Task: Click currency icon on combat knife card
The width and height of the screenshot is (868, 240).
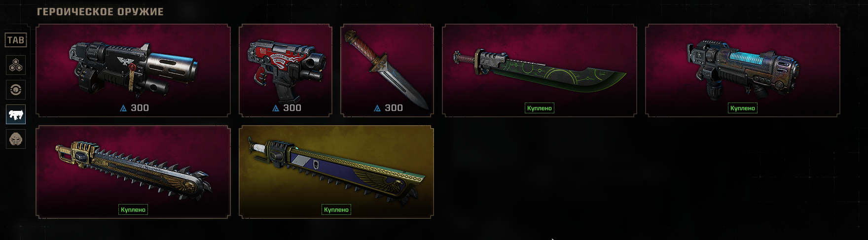Action: pyautogui.click(x=377, y=108)
